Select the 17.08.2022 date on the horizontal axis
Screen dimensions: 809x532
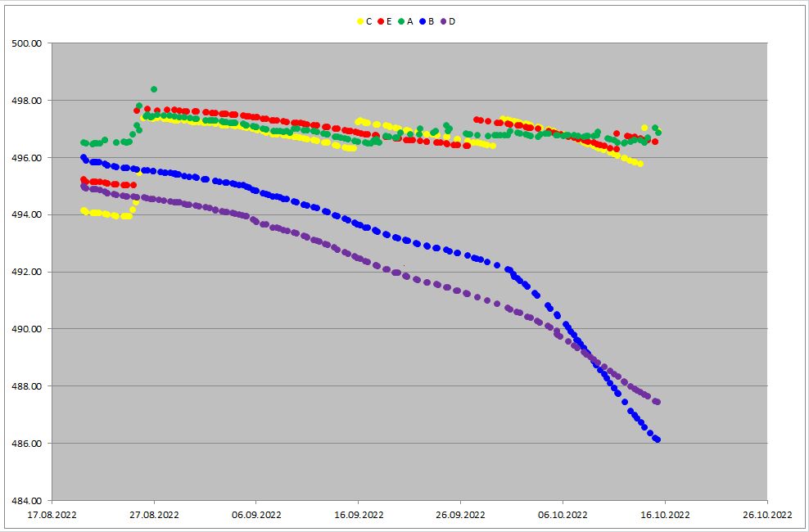pos(52,516)
